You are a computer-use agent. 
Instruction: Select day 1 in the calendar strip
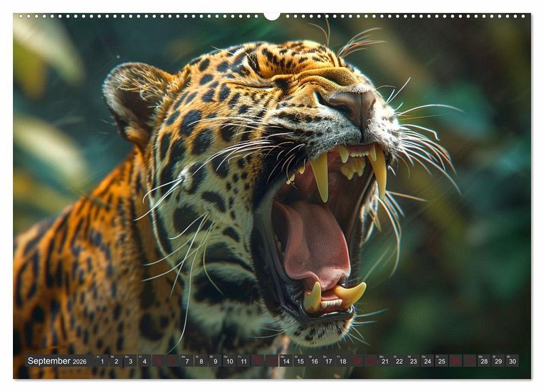101,361
